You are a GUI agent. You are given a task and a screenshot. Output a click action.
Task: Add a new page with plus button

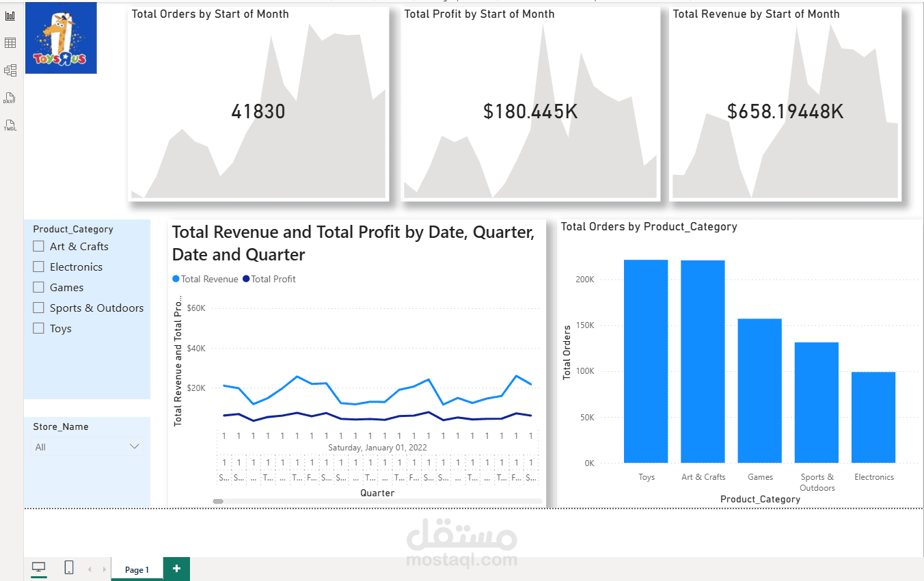click(176, 569)
